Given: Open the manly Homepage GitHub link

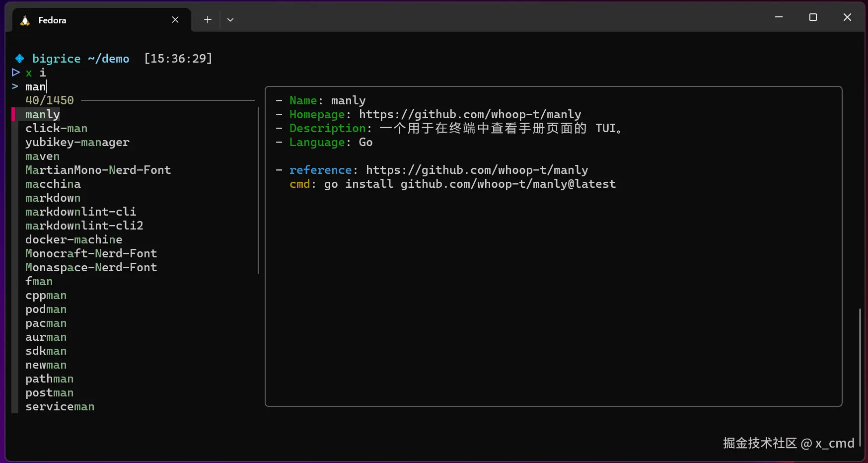Looking at the screenshot, I should pyautogui.click(x=470, y=115).
